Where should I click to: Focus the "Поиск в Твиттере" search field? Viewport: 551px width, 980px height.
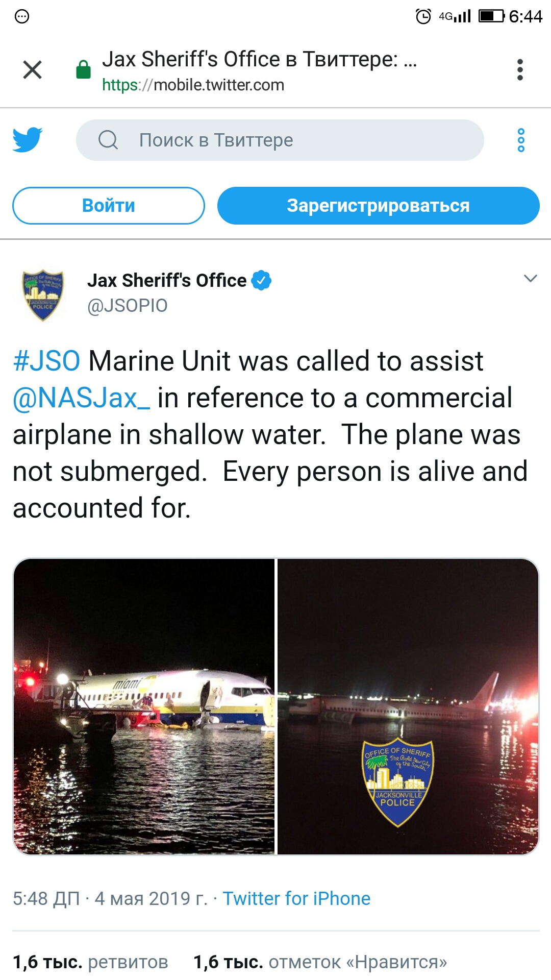point(280,140)
